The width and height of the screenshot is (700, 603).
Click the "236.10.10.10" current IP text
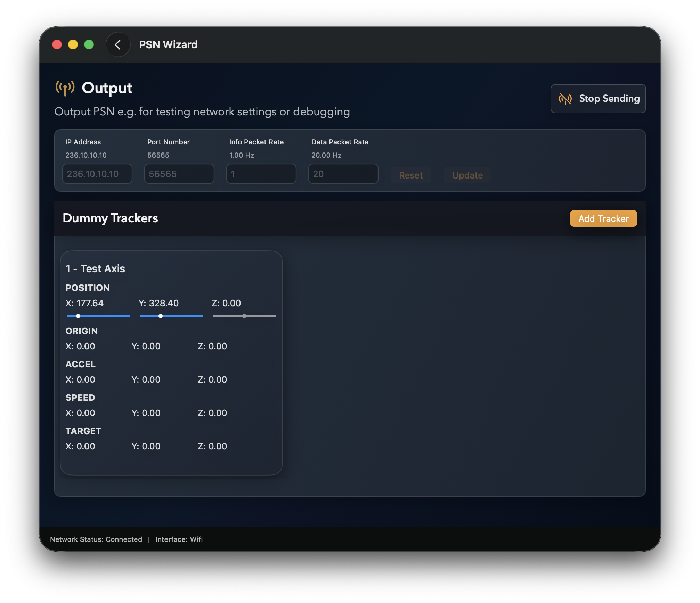[x=86, y=155]
